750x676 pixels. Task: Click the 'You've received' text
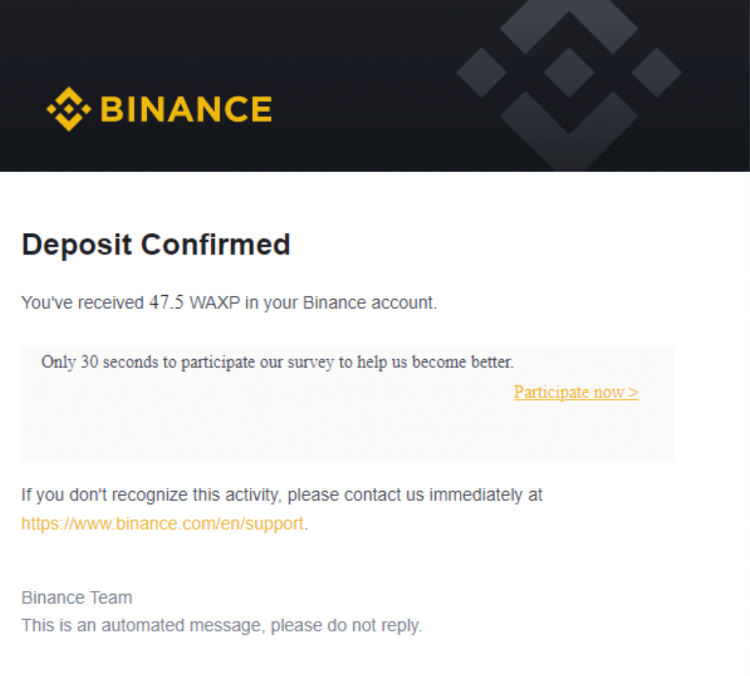click(83, 303)
